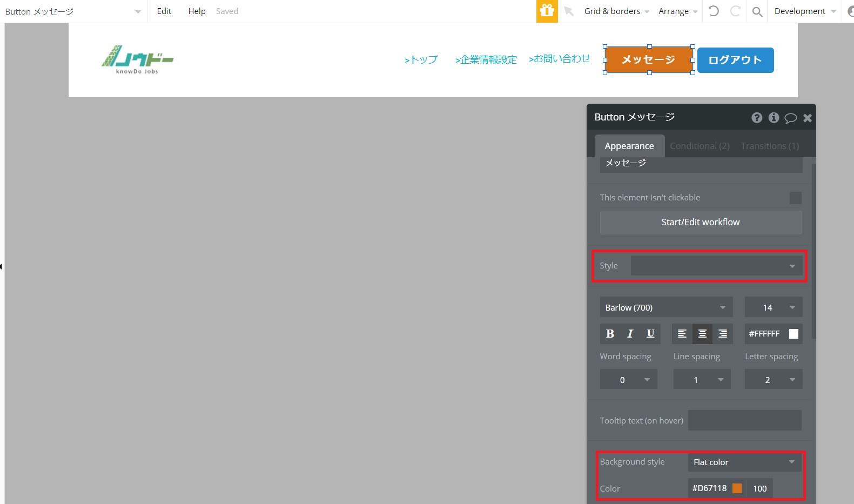Image resolution: width=854 pixels, height=504 pixels.
Task: Click the background opacity 100 field
Action: [x=759, y=488]
